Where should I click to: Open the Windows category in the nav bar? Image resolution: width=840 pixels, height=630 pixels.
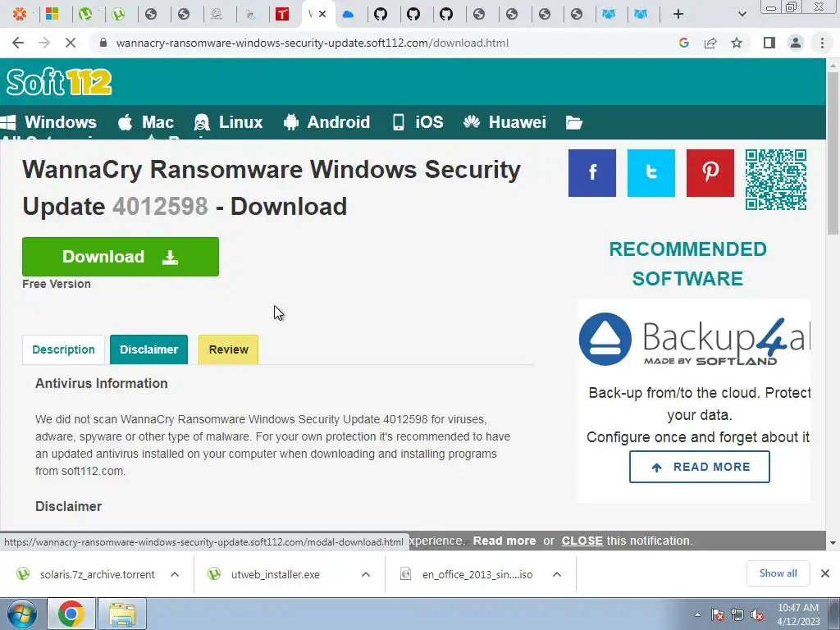[x=48, y=122]
